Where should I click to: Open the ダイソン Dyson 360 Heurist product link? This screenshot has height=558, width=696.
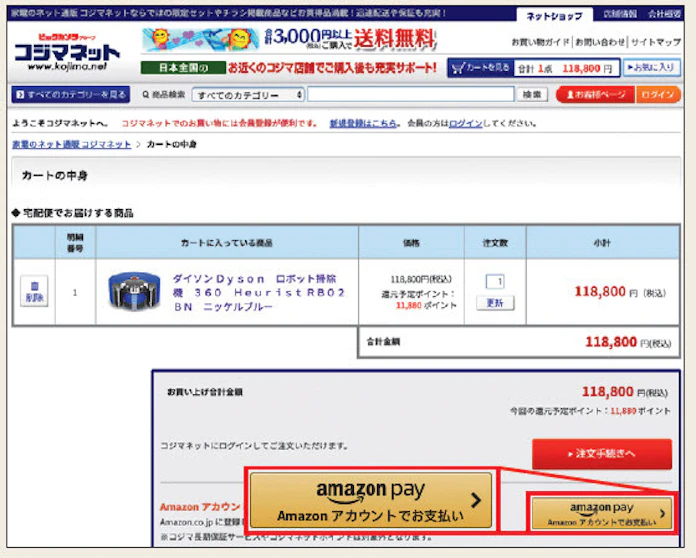(x=259, y=293)
